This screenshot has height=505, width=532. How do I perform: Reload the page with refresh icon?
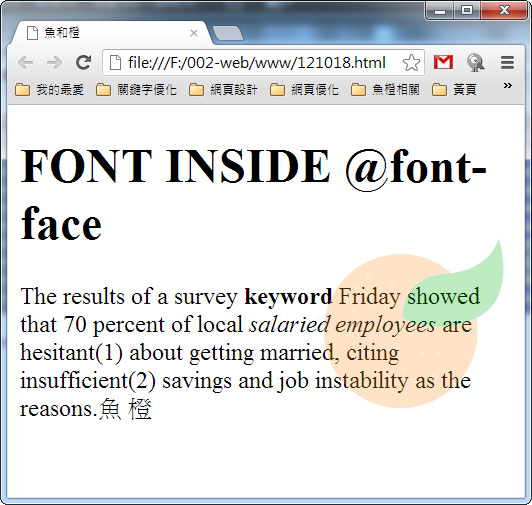pos(83,62)
